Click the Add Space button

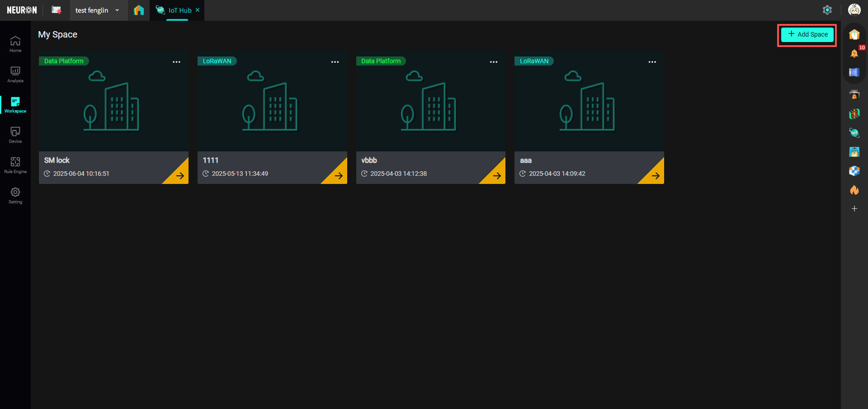tap(807, 34)
